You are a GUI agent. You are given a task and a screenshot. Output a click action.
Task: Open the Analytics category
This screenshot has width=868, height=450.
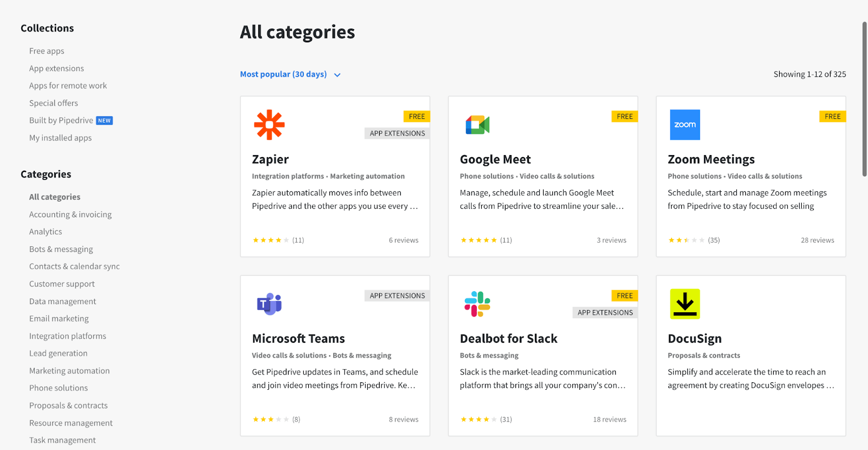[45, 232]
